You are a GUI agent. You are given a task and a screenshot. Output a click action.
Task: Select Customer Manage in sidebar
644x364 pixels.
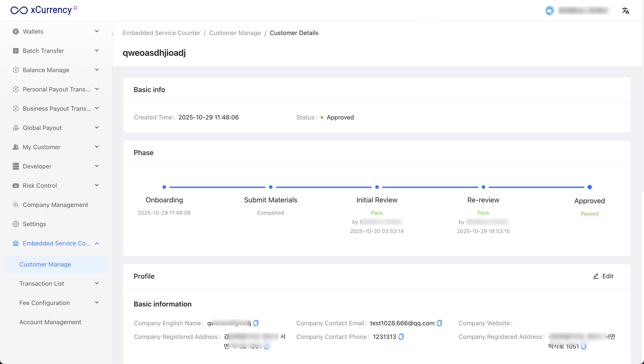[x=45, y=264]
